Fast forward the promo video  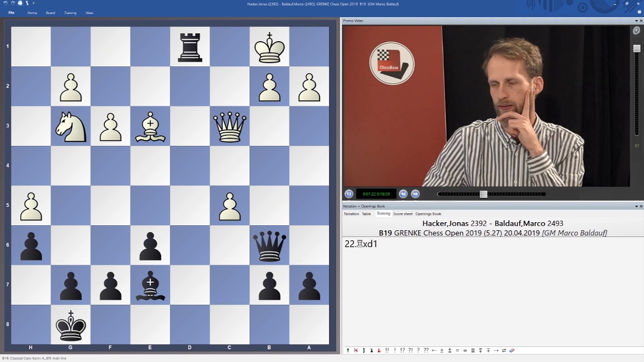[x=415, y=194]
